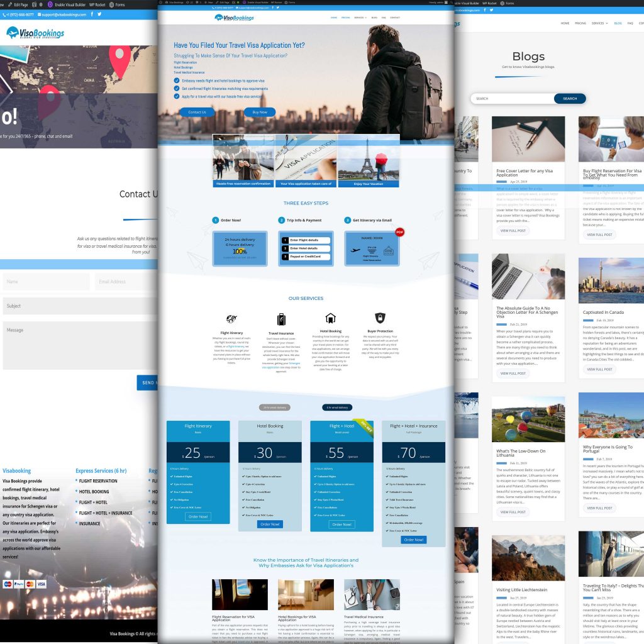This screenshot has height=644, width=644.
Task: Open FAQ in the blog page navigation
Action: tap(630, 23)
